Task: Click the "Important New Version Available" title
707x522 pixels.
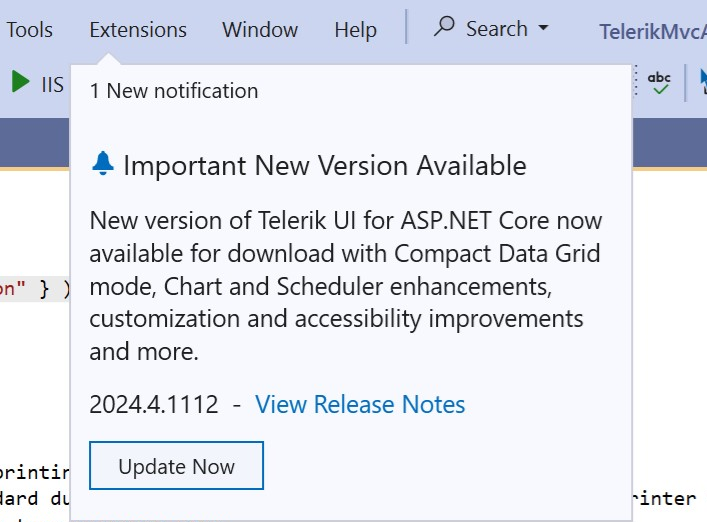Action: point(324,165)
